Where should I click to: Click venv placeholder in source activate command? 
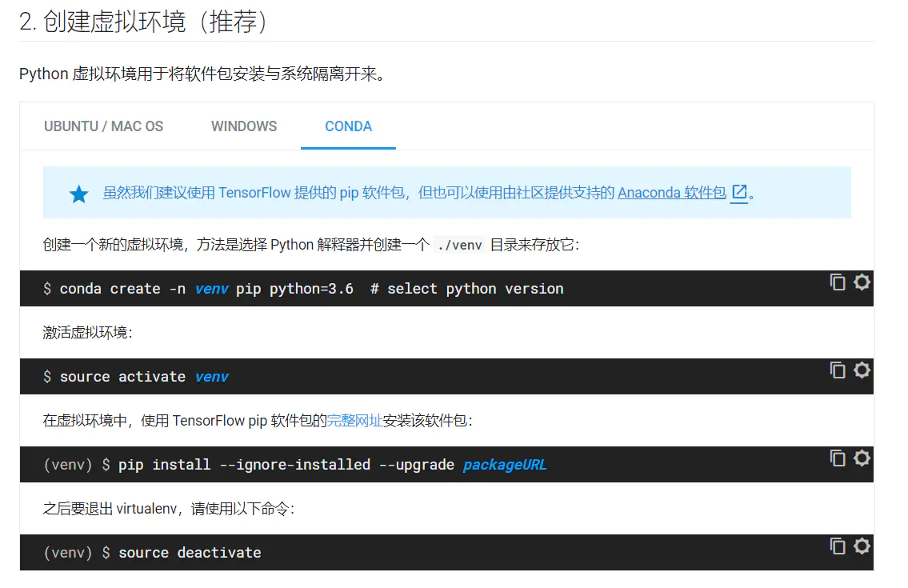point(211,377)
